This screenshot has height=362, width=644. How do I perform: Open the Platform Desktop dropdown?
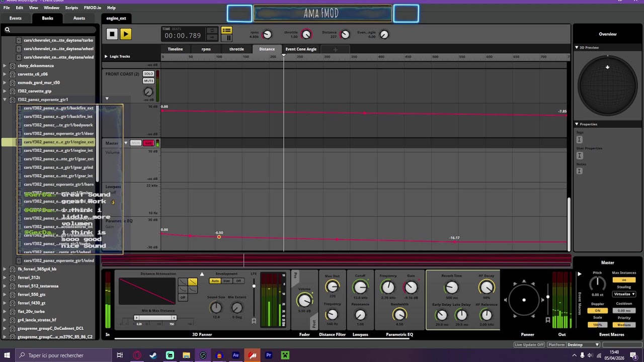click(583, 345)
